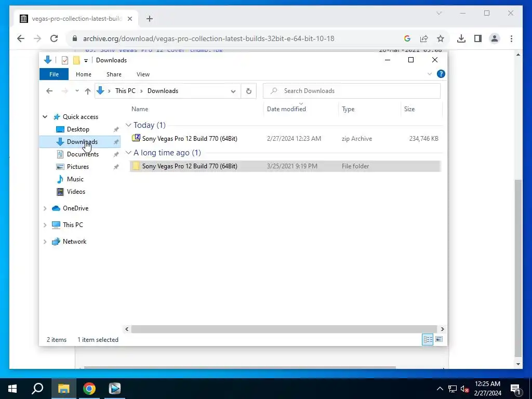Open Music in navigation pane

pyautogui.click(x=75, y=179)
